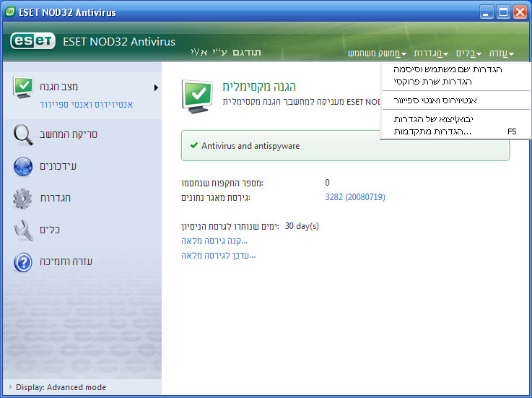Select הגדרות שרת פרוקסי menu entry
Image resolution: width=532 pixels, height=398 pixels.
448,82
